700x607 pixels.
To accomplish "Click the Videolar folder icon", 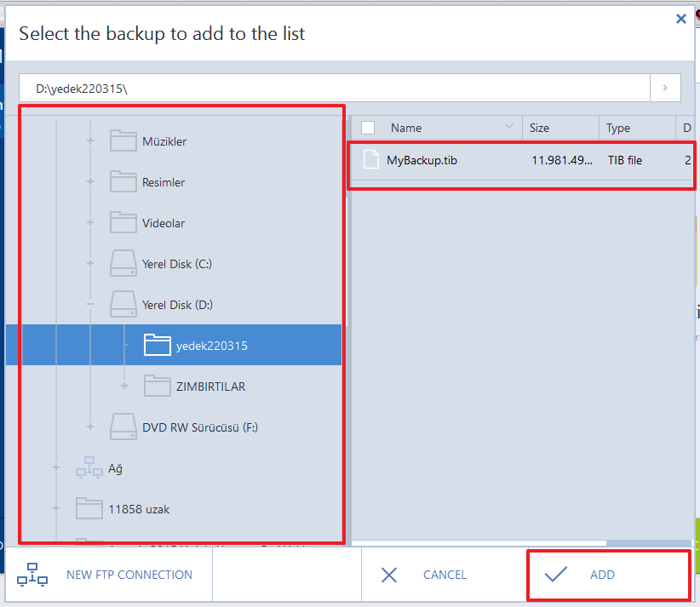I will [x=123, y=223].
